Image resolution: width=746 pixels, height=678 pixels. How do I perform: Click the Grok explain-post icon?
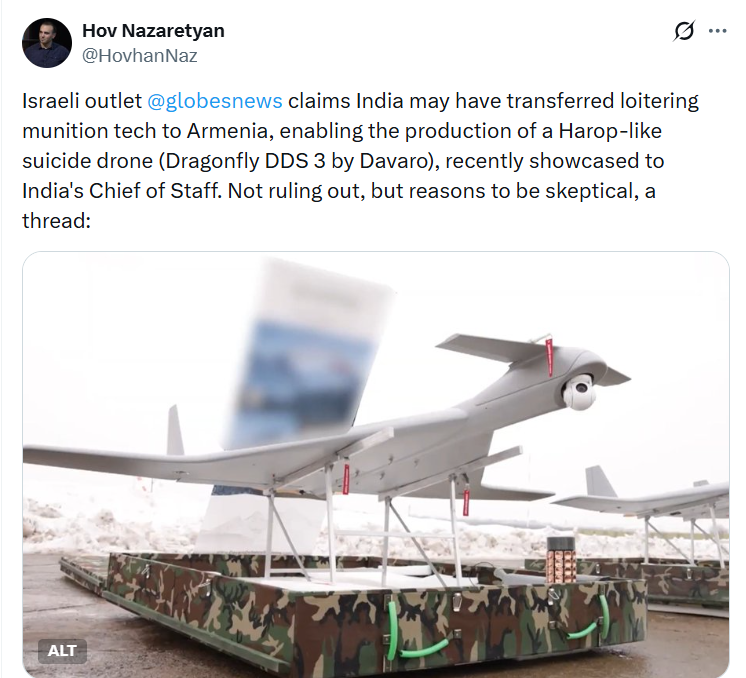click(x=684, y=31)
